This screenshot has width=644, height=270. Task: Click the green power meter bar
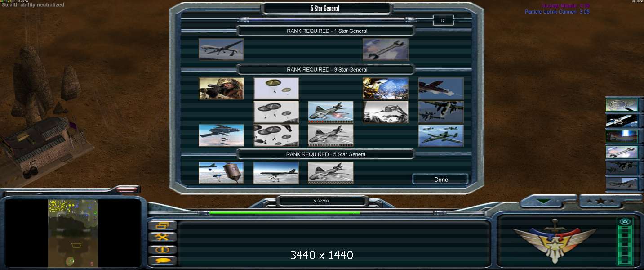[x=625, y=245]
